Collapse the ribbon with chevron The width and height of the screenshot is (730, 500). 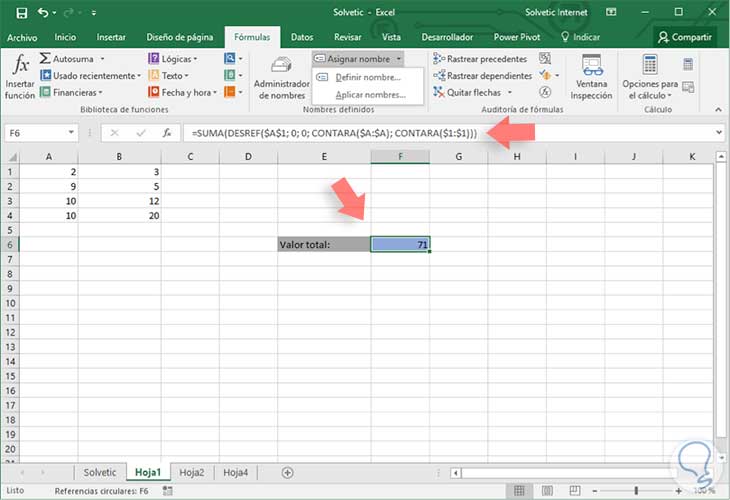718,109
